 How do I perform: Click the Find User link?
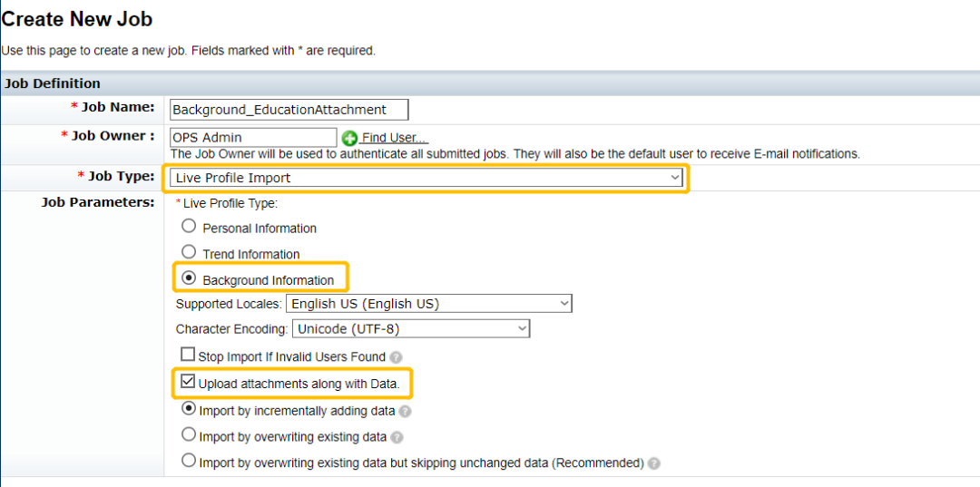395,138
